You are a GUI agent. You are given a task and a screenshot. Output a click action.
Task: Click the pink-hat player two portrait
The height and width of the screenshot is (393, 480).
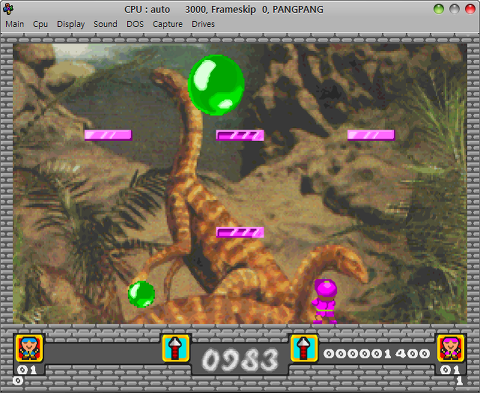(451, 349)
